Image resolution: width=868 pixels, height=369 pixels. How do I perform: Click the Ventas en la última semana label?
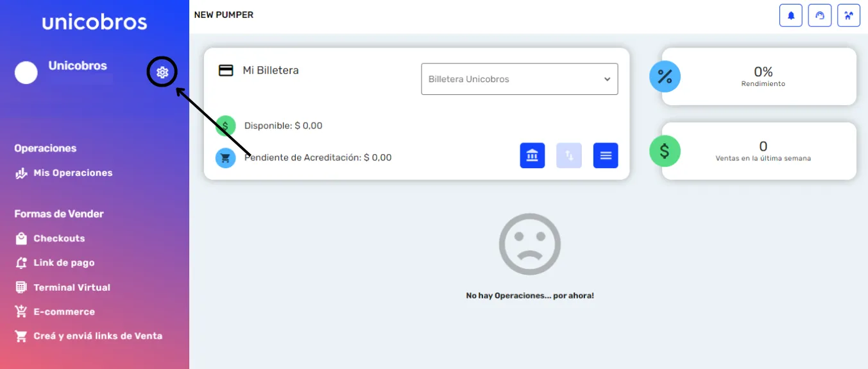[x=763, y=158]
